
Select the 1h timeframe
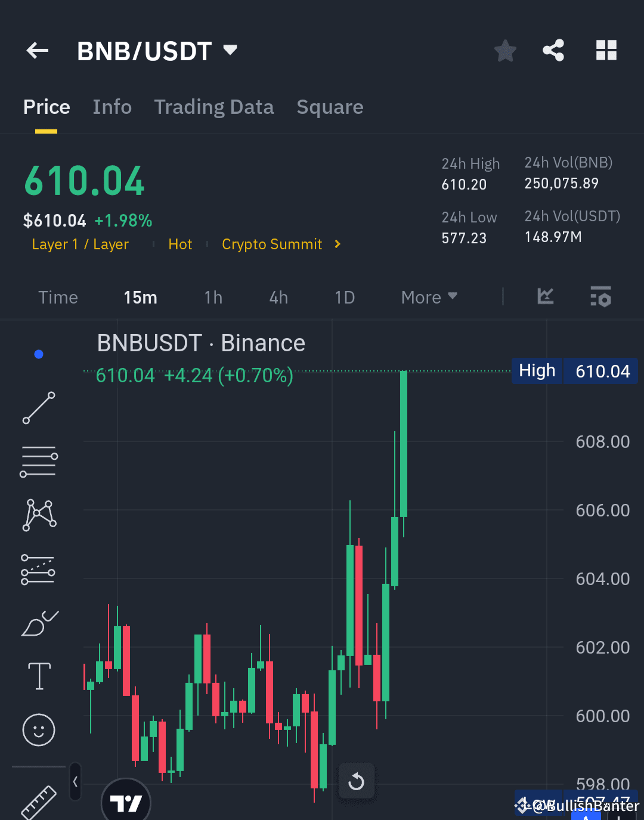[x=213, y=297]
